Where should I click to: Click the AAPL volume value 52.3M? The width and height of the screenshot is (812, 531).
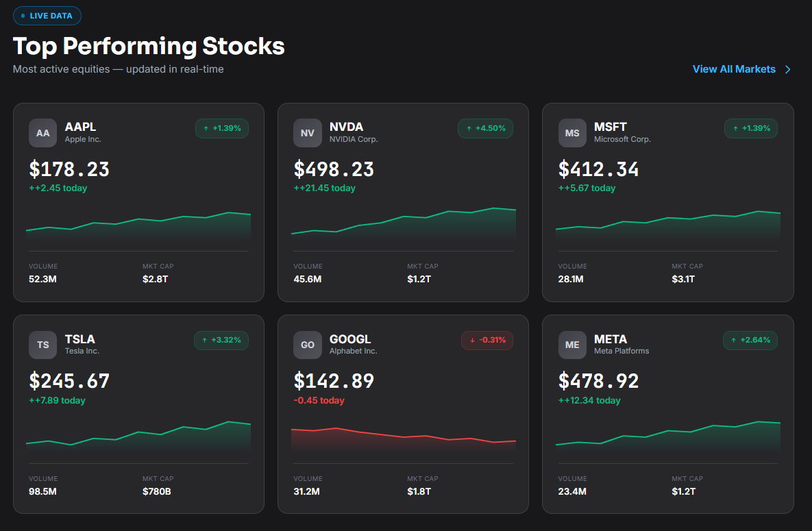(x=43, y=280)
